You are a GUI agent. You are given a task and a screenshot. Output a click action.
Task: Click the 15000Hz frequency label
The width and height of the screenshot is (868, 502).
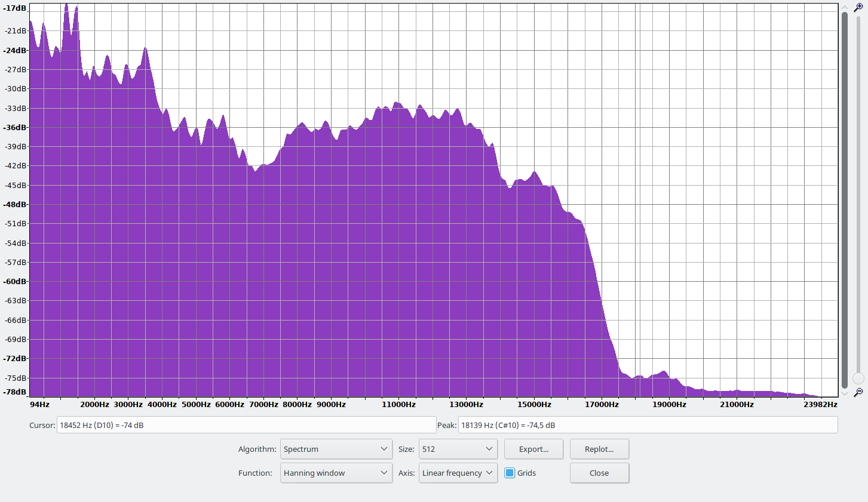click(534, 404)
